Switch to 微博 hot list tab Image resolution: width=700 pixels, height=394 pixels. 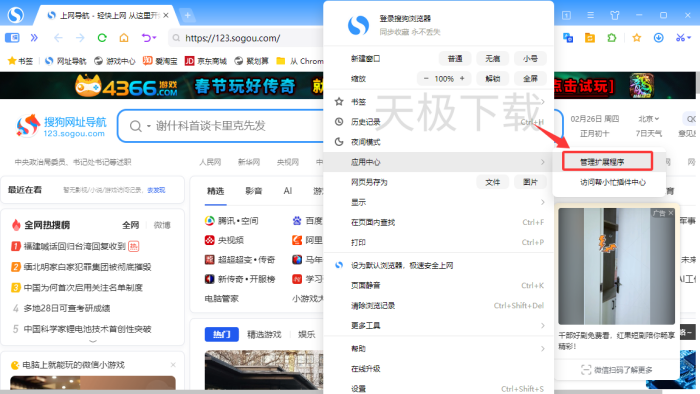coord(162,225)
